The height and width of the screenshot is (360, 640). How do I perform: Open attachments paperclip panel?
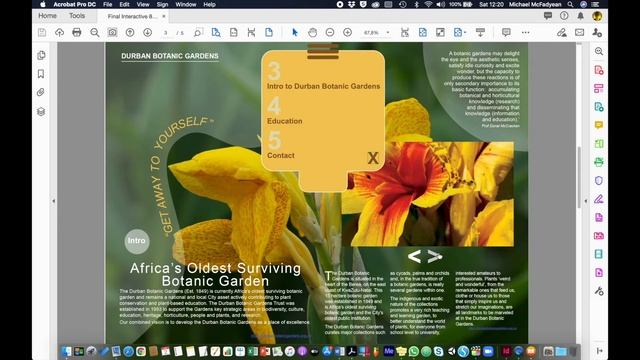click(41, 93)
